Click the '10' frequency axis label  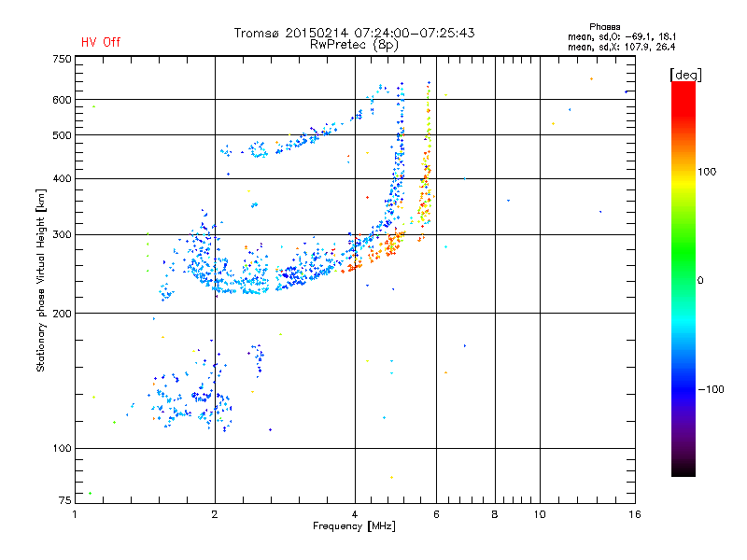pos(540,514)
